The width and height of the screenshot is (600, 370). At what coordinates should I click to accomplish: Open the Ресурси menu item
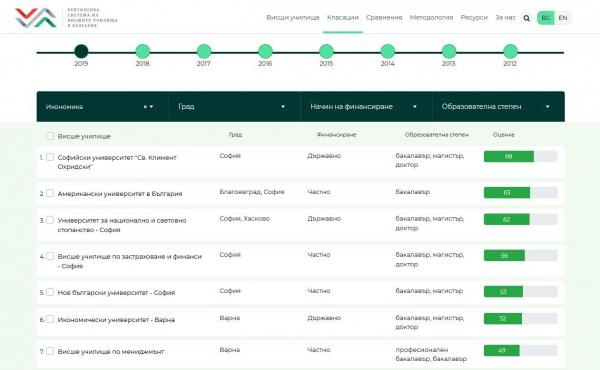pyautogui.click(x=474, y=18)
